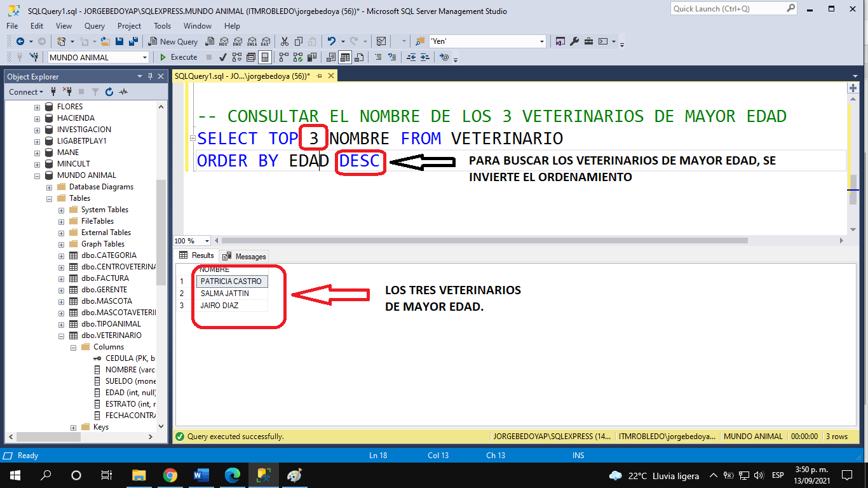The height and width of the screenshot is (488, 868).
Task: Switch to the Messages tab
Action: point(245,256)
